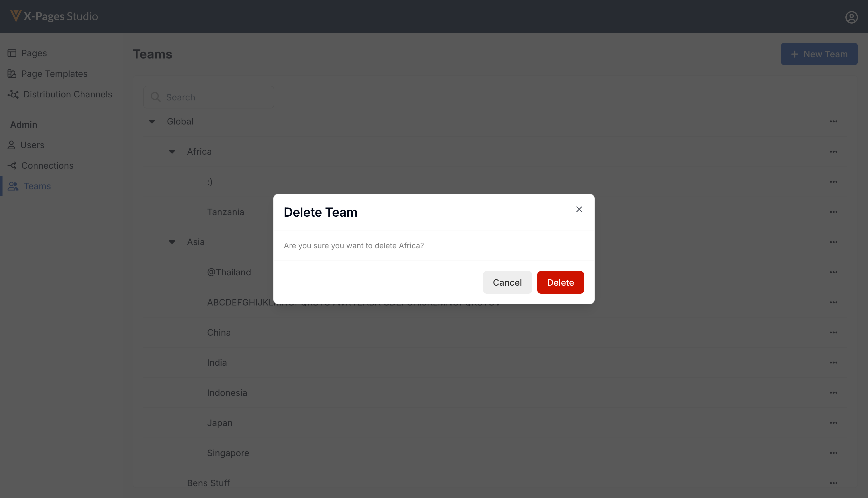Collapse the Global team tree
Image resolution: width=868 pixels, height=498 pixels.
point(152,121)
